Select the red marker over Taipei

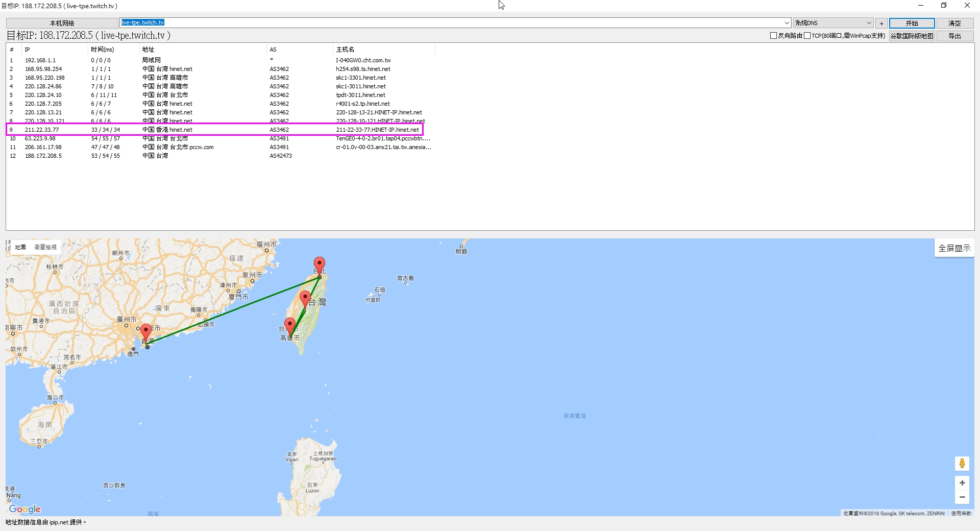tap(320, 266)
